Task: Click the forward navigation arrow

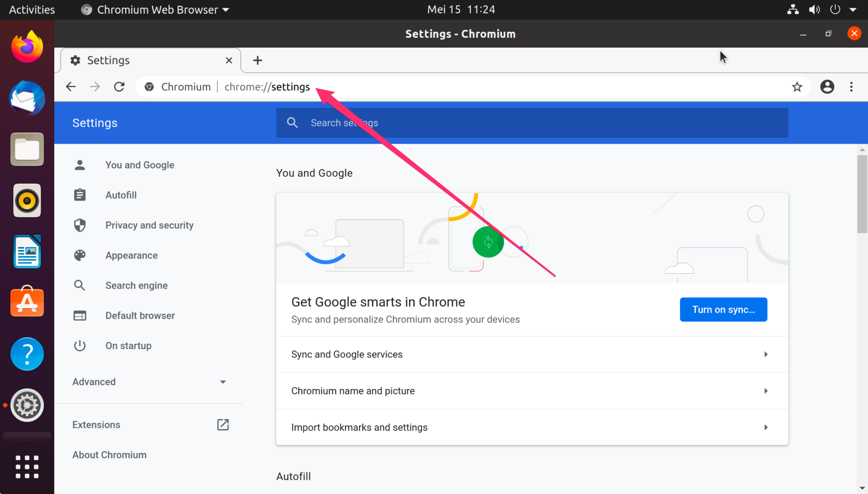Action: [95, 87]
